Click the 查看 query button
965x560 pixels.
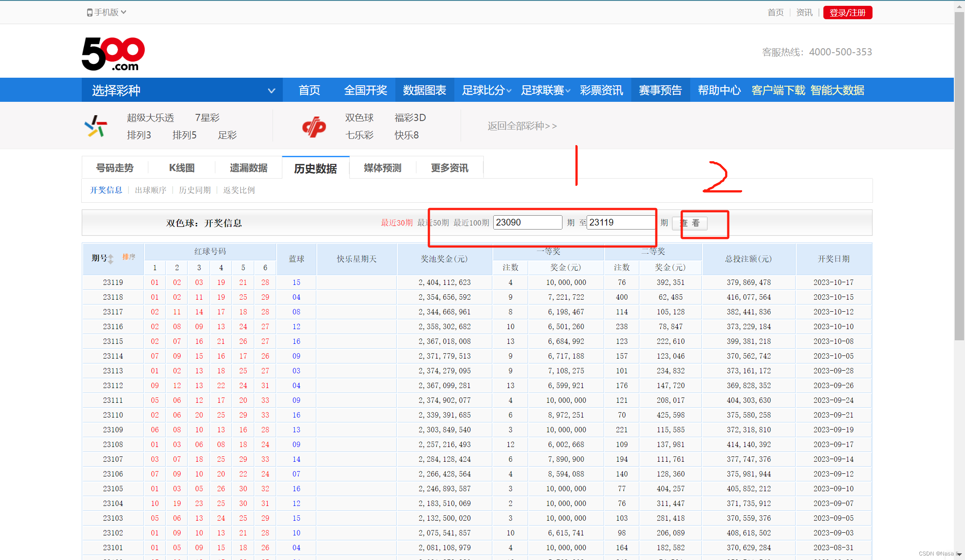pyautogui.click(x=690, y=223)
